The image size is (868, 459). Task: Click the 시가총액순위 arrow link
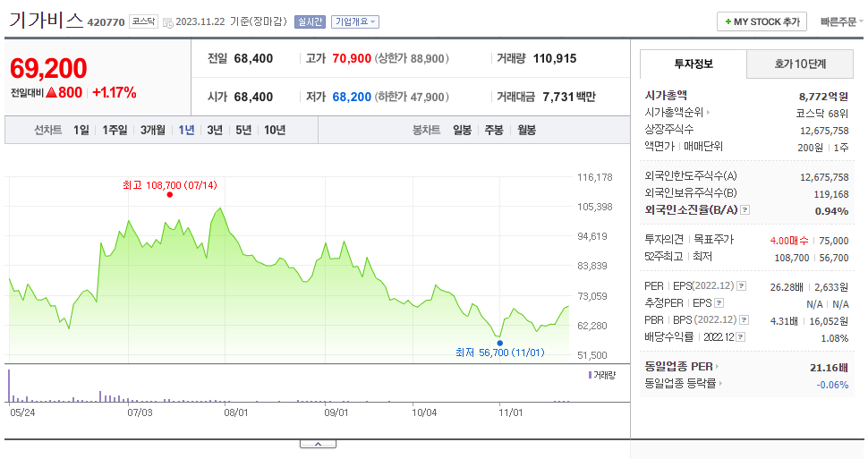coord(677,113)
